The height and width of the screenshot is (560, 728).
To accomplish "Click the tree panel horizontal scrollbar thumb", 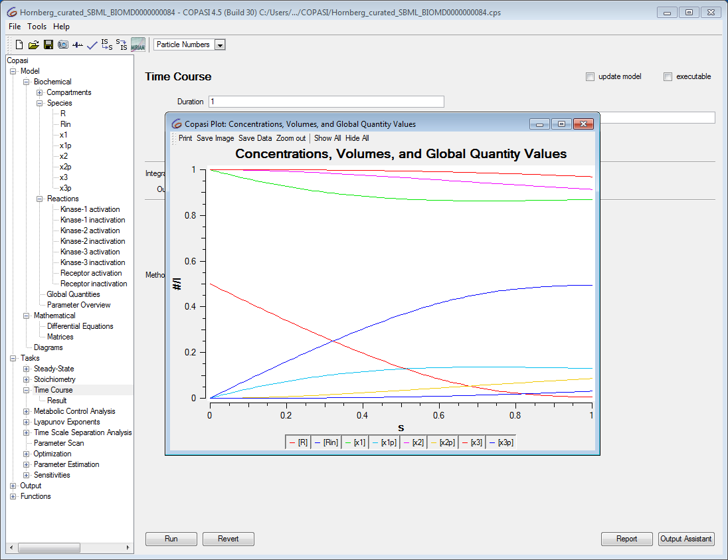I will [x=49, y=548].
